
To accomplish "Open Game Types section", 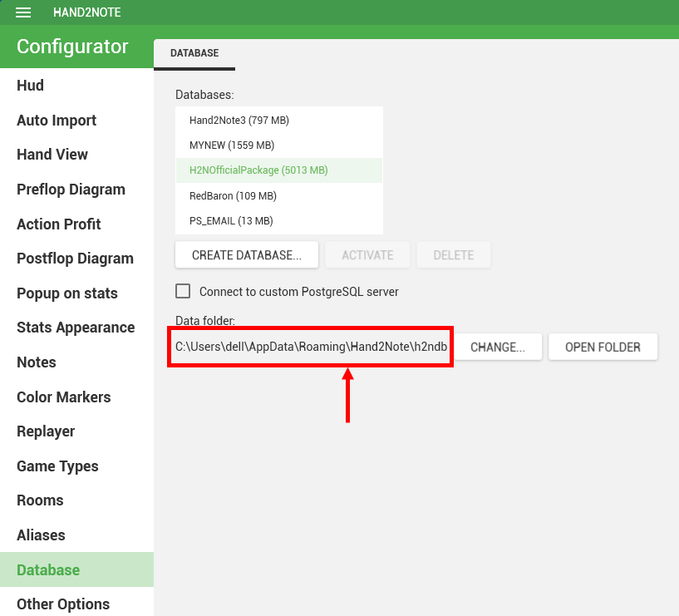I will pyautogui.click(x=76, y=466).
